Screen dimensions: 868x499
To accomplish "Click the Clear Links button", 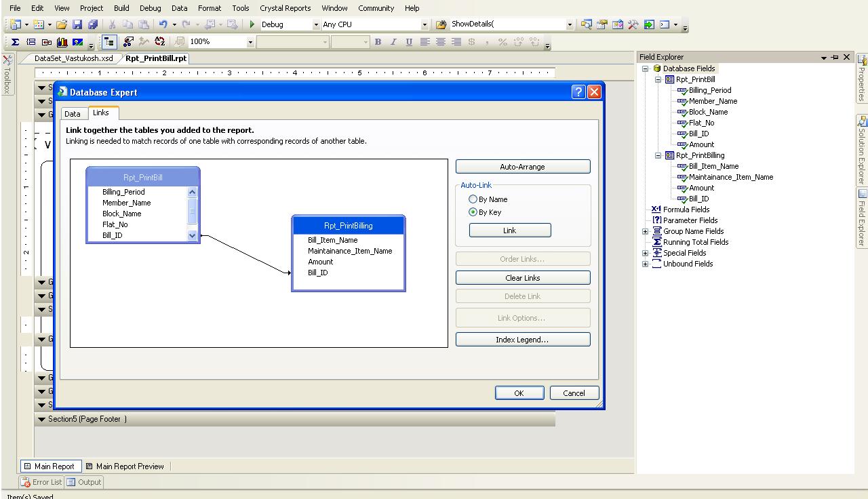I will point(522,277).
